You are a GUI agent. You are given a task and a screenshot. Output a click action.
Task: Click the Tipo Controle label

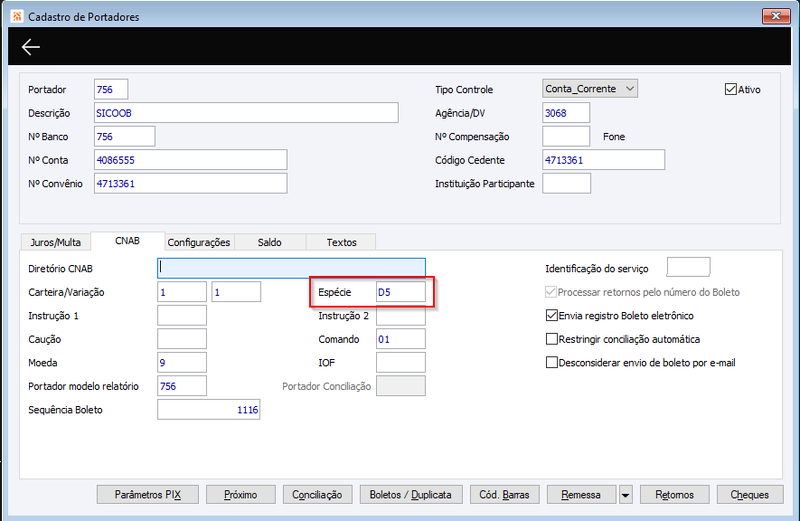tap(464, 89)
